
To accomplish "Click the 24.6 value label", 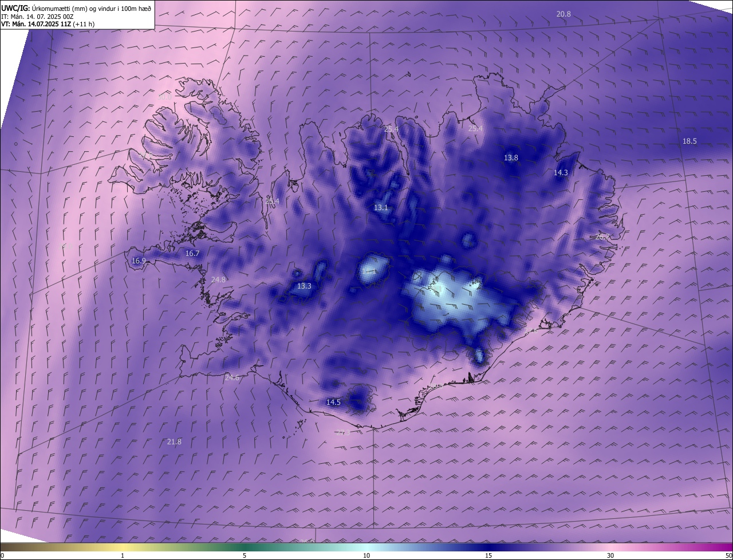I will coord(232,377).
